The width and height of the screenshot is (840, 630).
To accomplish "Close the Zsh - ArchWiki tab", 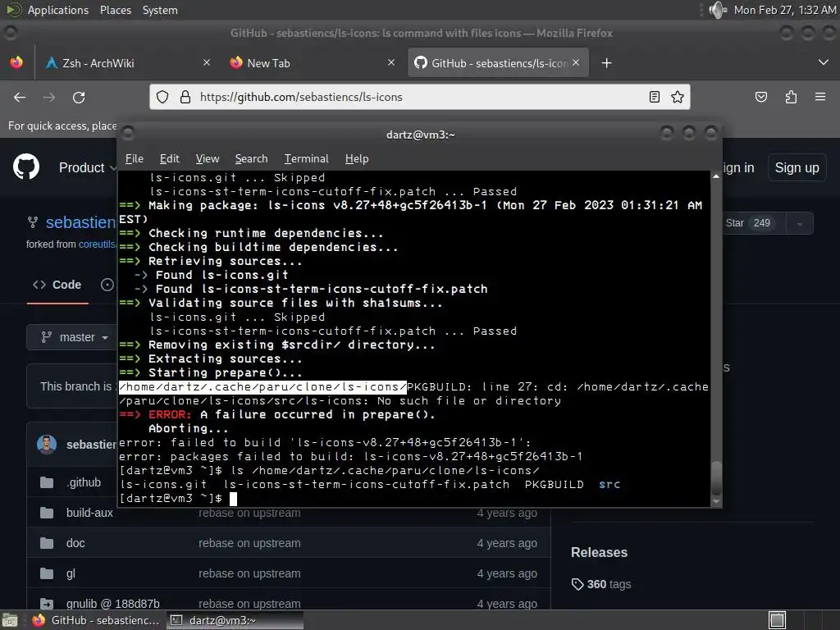I will [207, 62].
